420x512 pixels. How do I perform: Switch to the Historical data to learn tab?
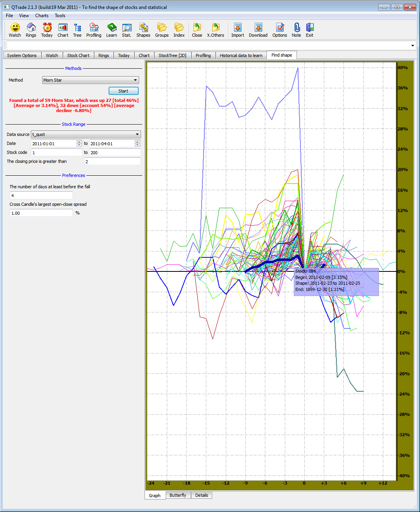coord(241,55)
